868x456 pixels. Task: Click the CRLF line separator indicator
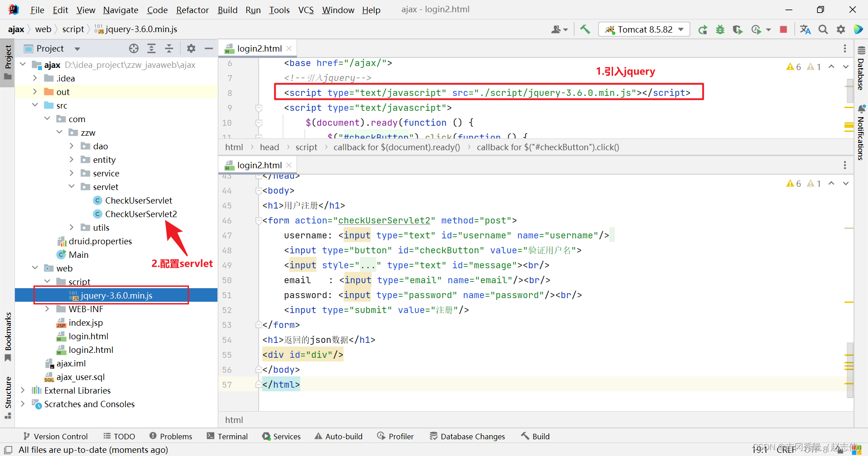786,450
